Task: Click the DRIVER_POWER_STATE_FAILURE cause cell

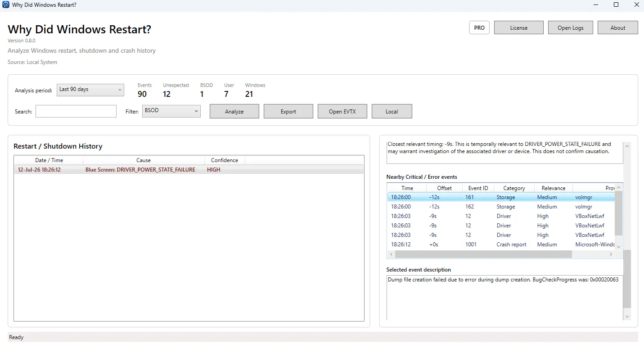Action: click(x=140, y=170)
